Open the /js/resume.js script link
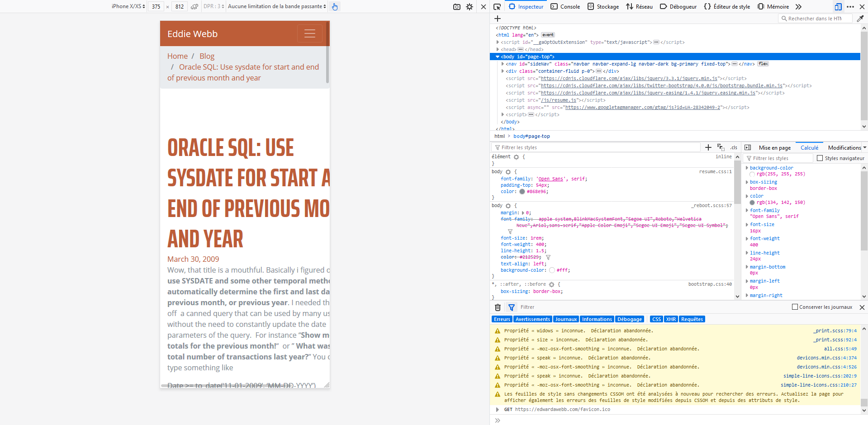The width and height of the screenshot is (868, 425). point(559,100)
